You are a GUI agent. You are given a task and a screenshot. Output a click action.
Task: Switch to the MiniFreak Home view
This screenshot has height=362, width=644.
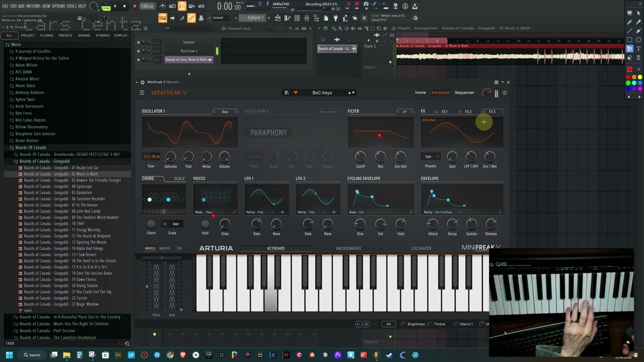coord(420,93)
